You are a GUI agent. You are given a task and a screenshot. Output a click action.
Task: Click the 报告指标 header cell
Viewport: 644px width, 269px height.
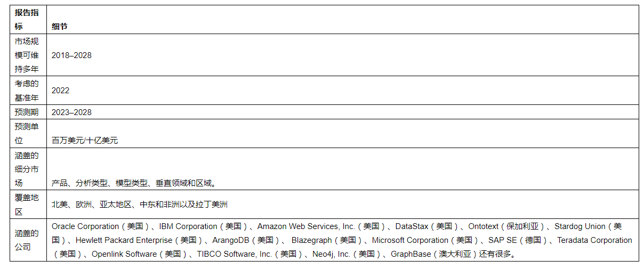click(27, 20)
